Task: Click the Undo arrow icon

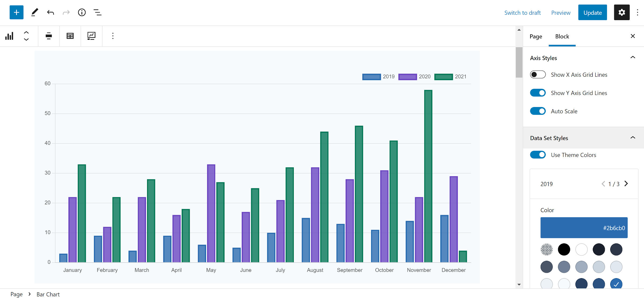Action: pyautogui.click(x=50, y=12)
